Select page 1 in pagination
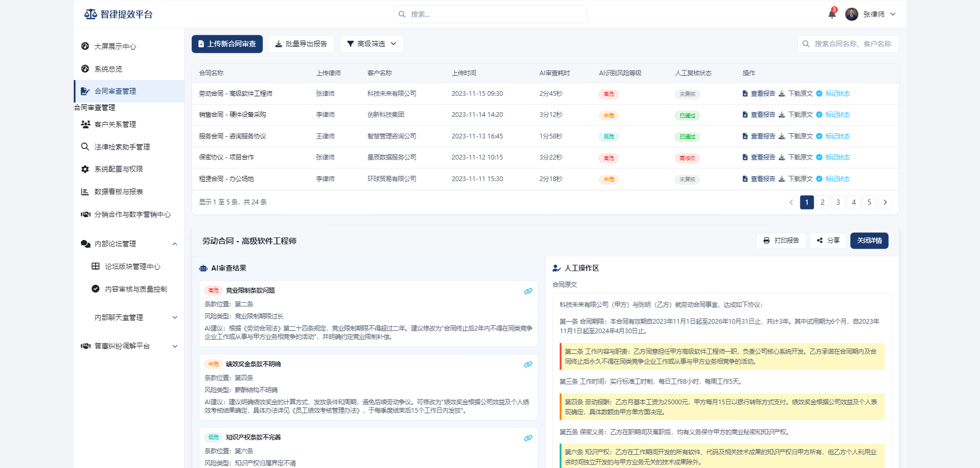Viewport: 980px width, 468px height. 807,202
